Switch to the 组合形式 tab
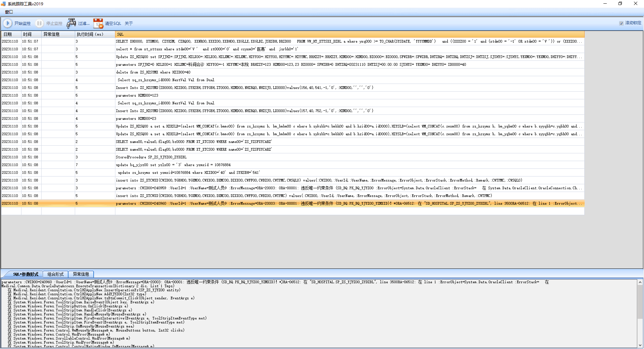The height and width of the screenshot is (349, 644). 55,275
